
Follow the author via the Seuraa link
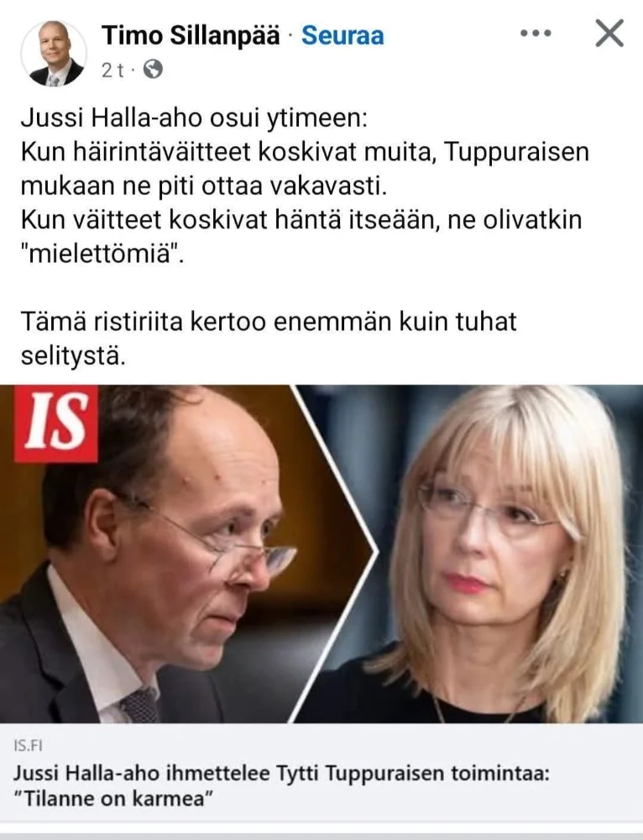342,36
